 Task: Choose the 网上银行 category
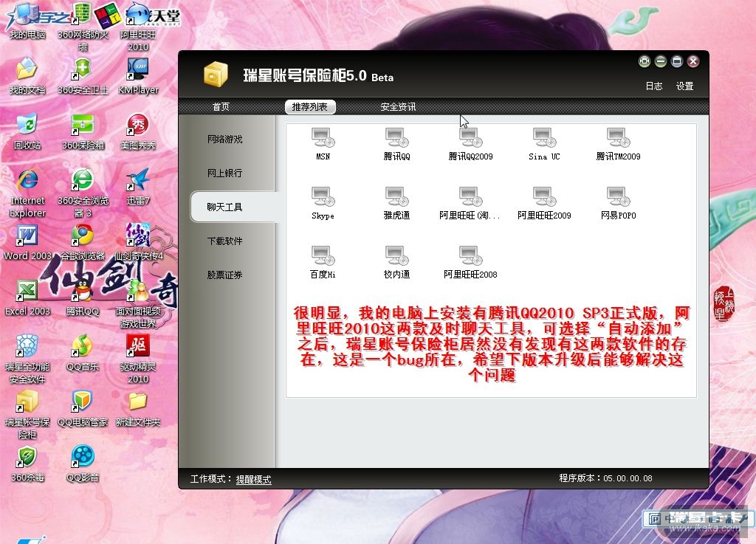[224, 173]
